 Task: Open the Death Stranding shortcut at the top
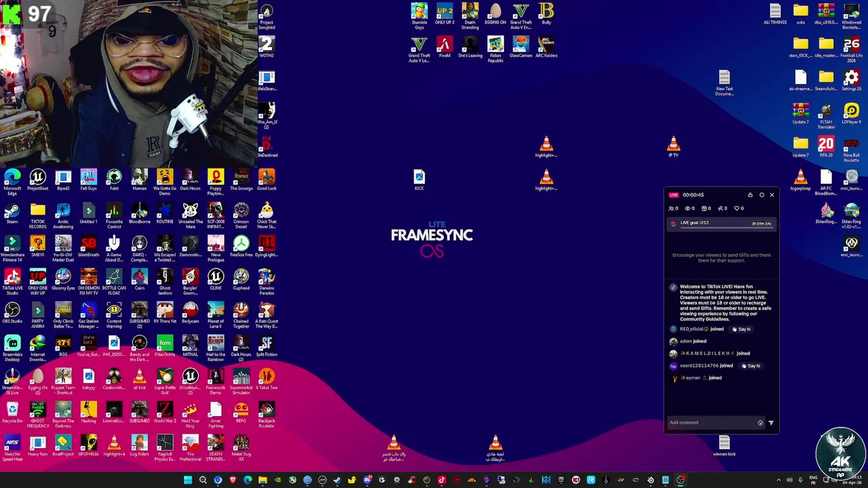470,16
